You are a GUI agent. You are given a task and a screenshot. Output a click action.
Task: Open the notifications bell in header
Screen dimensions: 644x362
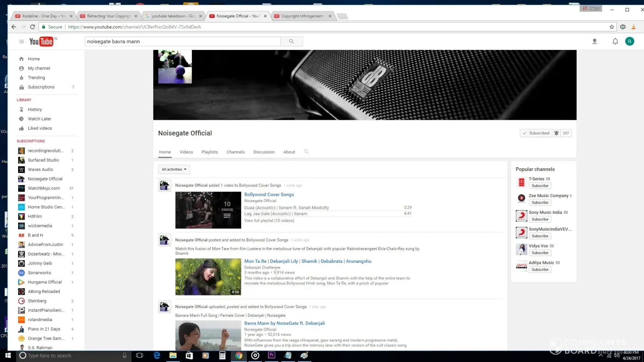click(x=615, y=41)
